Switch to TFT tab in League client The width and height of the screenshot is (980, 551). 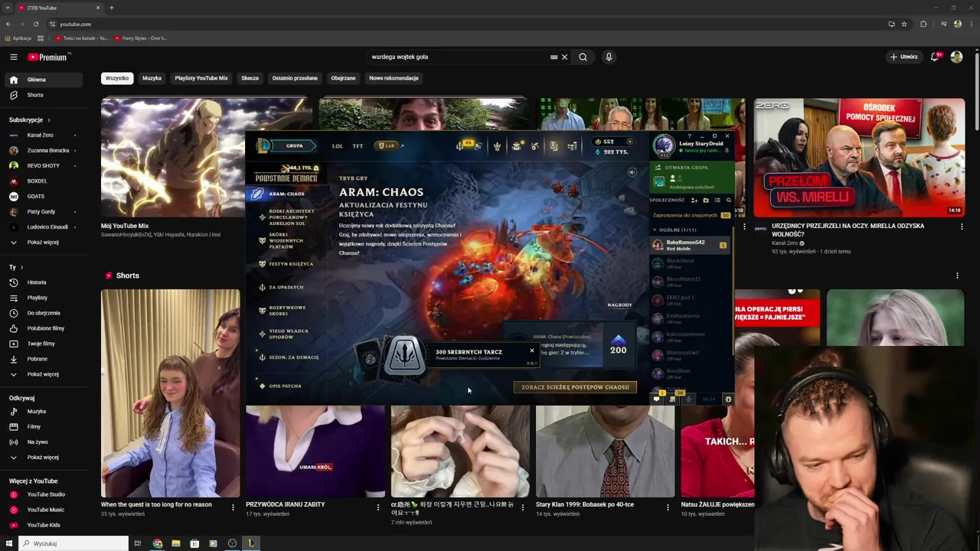click(358, 146)
